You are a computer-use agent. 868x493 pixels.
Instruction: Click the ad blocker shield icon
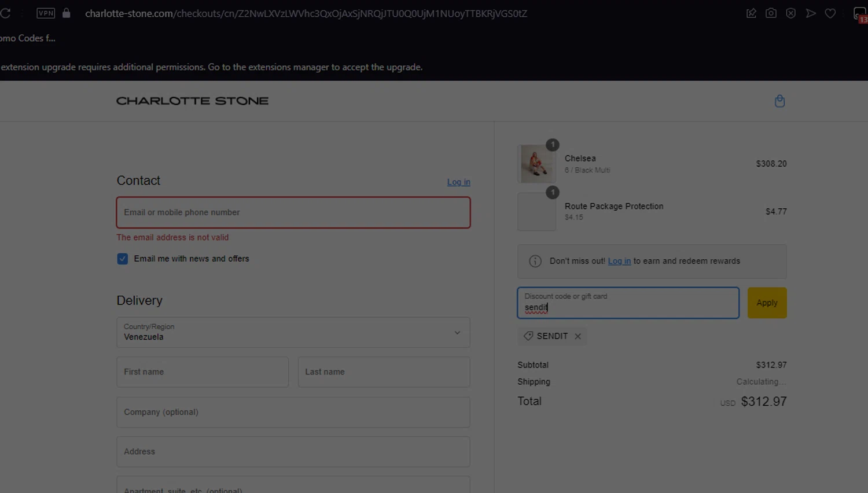[790, 13]
